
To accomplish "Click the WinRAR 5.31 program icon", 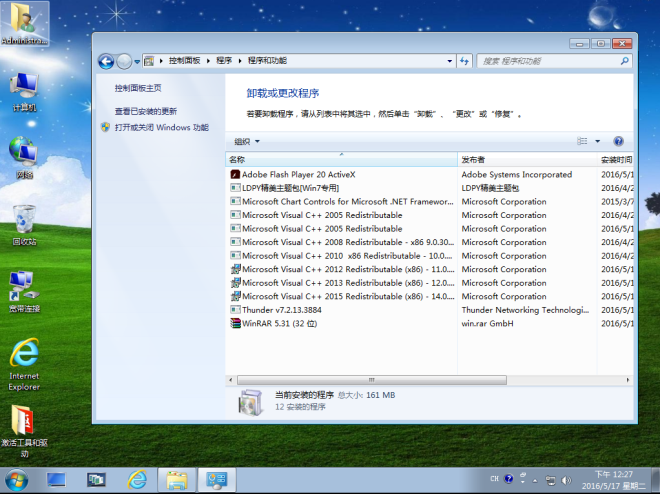I will (x=235, y=323).
